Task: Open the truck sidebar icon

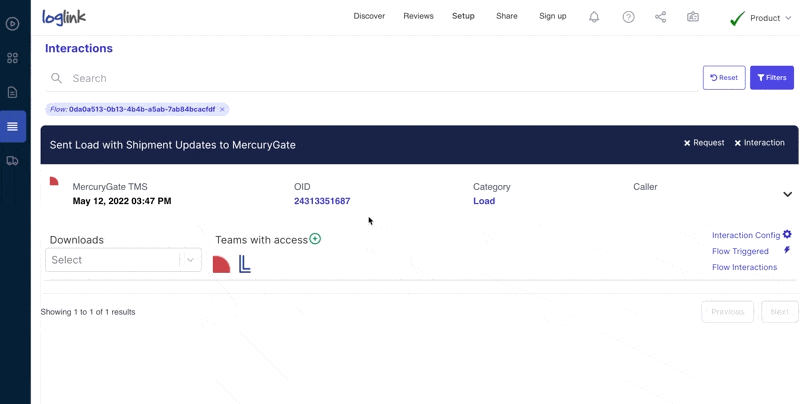Action: tap(13, 161)
